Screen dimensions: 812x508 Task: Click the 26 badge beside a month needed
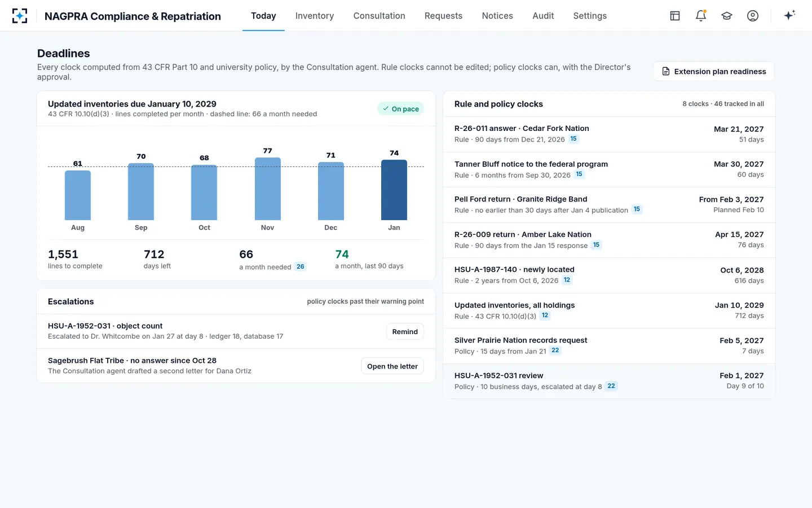pyautogui.click(x=301, y=266)
